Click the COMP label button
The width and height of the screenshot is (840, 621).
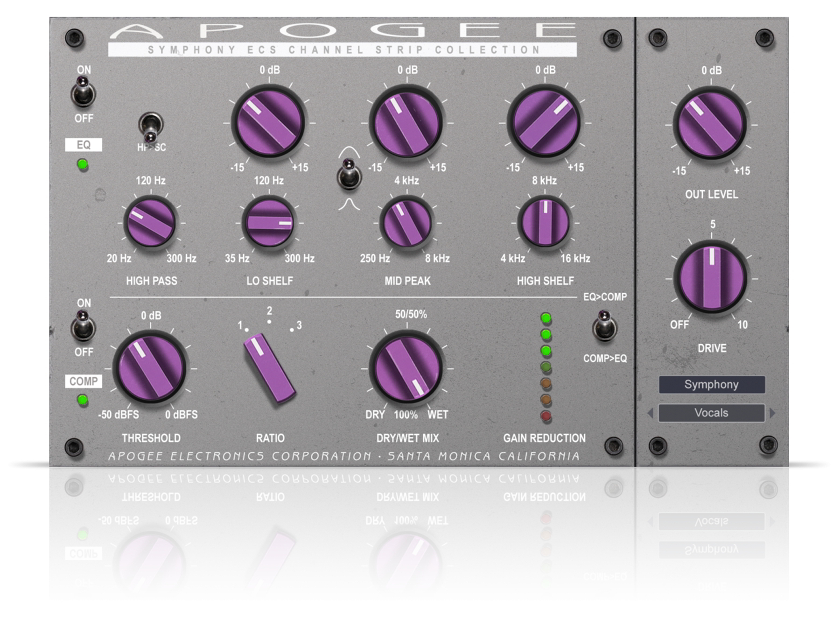coord(83,381)
